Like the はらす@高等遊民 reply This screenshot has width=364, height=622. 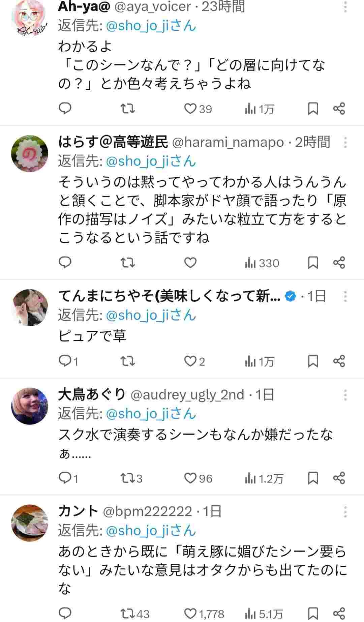click(x=190, y=263)
